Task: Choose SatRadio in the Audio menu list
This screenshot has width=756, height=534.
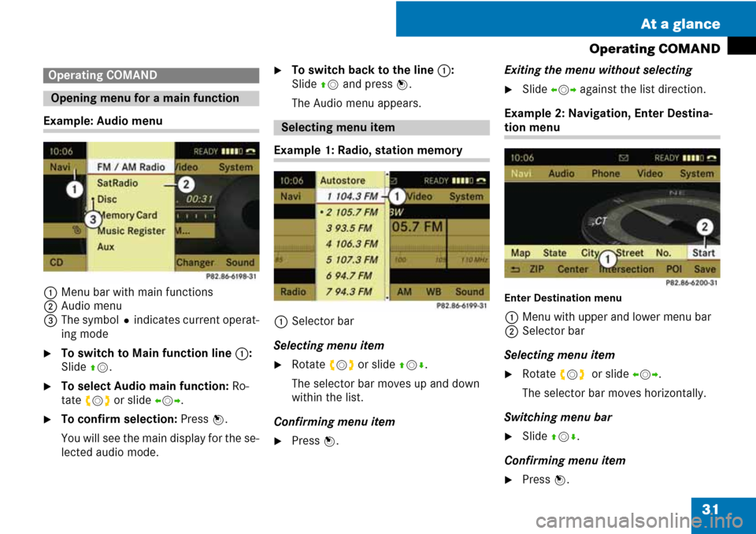Action: [117, 183]
